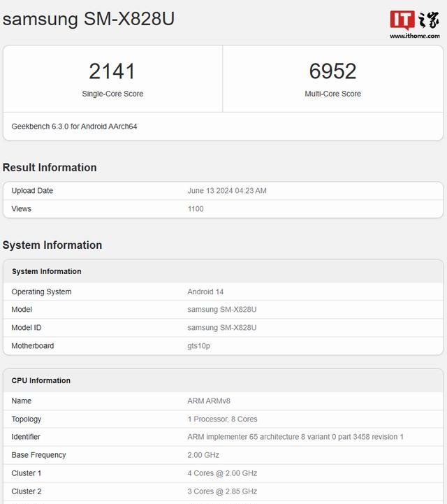Screen dimensions: 447x504
Task: Click the samsung SM-X828U page title
Action: [89, 19]
